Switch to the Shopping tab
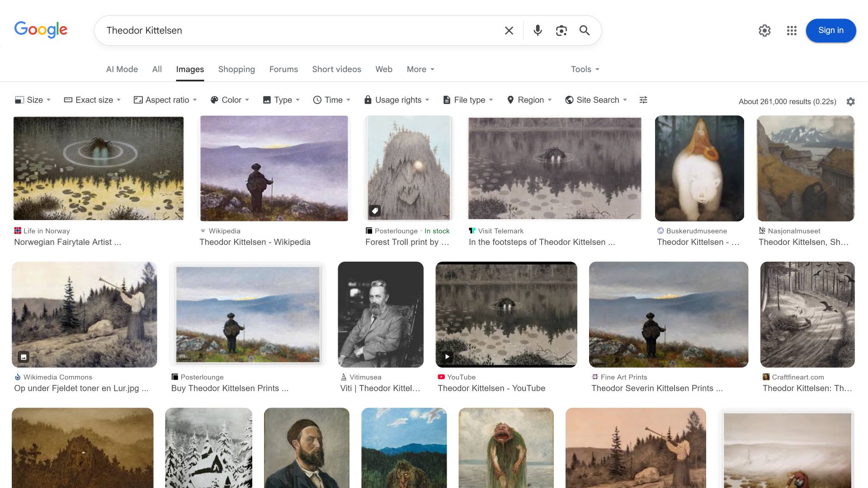The height and width of the screenshot is (488, 868). (x=236, y=69)
